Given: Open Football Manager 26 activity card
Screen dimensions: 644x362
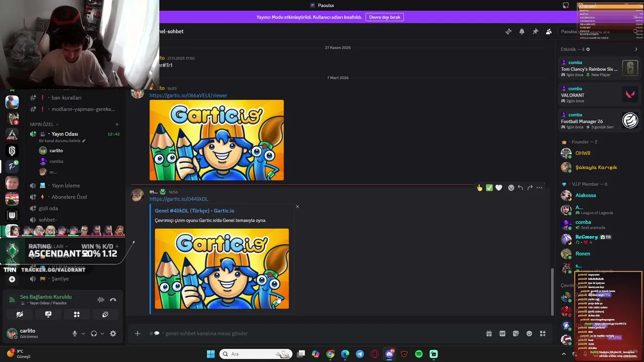Looking at the screenshot, I should tap(599, 121).
